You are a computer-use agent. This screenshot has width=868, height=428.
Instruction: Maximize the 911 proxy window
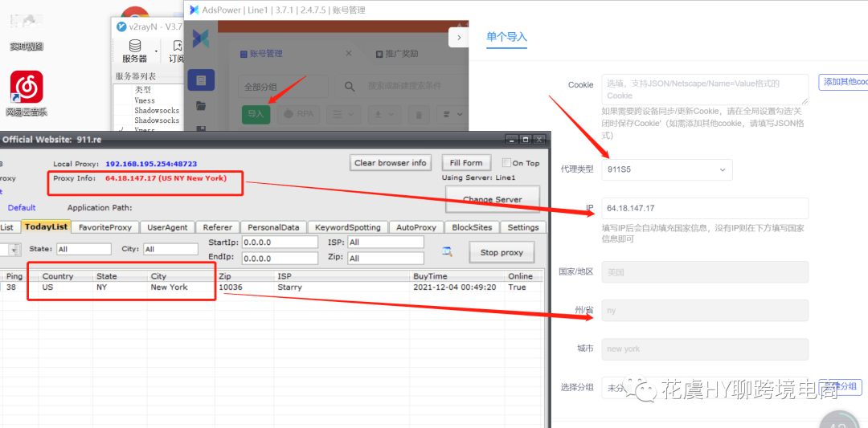[x=526, y=140]
